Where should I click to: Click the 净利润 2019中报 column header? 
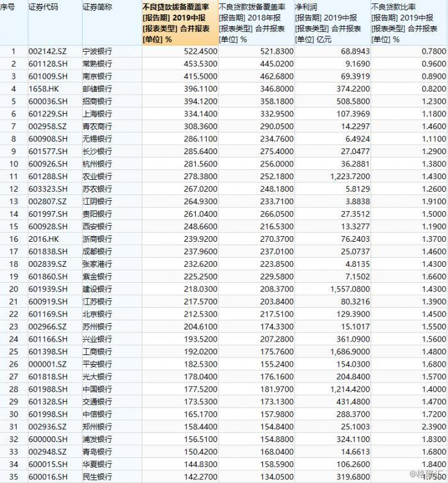click(332, 23)
